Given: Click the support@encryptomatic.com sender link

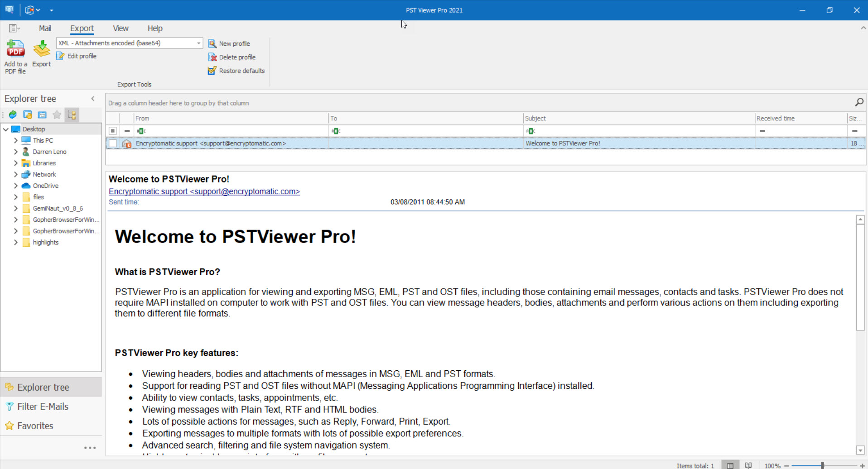Looking at the screenshot, I should point(204,191).
